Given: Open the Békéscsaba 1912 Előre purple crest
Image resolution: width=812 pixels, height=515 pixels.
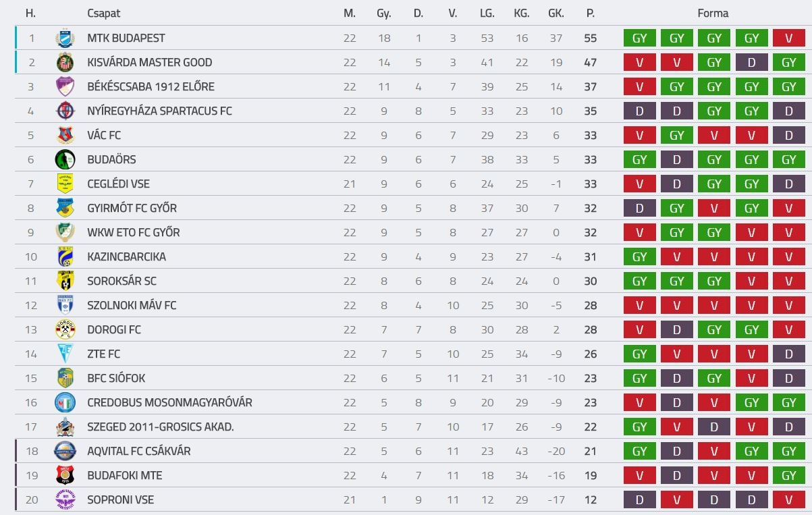Looking at the screenshot, I should (x=65, y=87).
